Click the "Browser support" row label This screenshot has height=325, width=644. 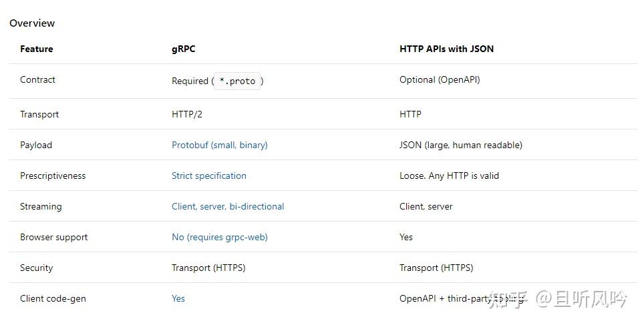[54, 238]
